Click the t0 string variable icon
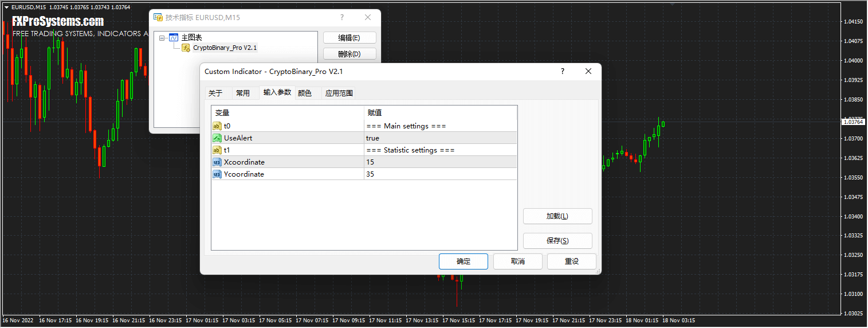The height and width of the screenshot is (328, 868). click(217, 126)
